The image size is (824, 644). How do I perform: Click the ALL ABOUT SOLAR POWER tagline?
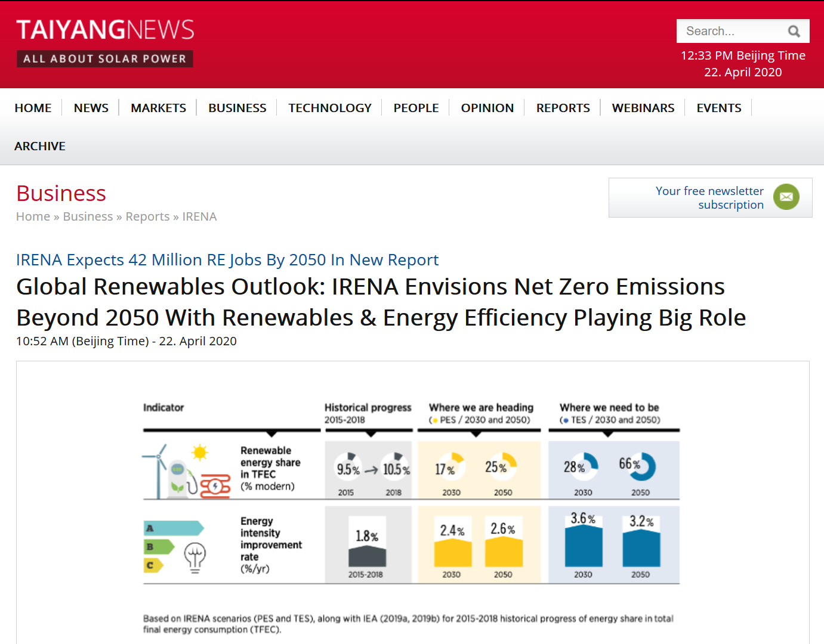[105, 58]
